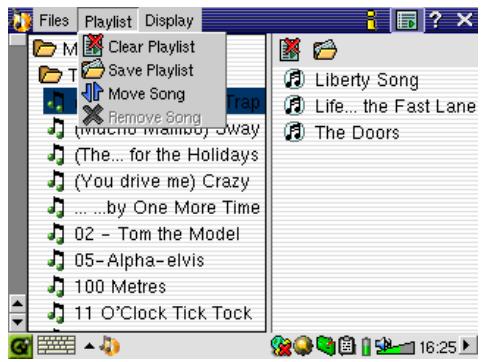Viewport: 484px width, 362px height.
Task: Click the note icon next to The Doors
Action: (294, 132)
